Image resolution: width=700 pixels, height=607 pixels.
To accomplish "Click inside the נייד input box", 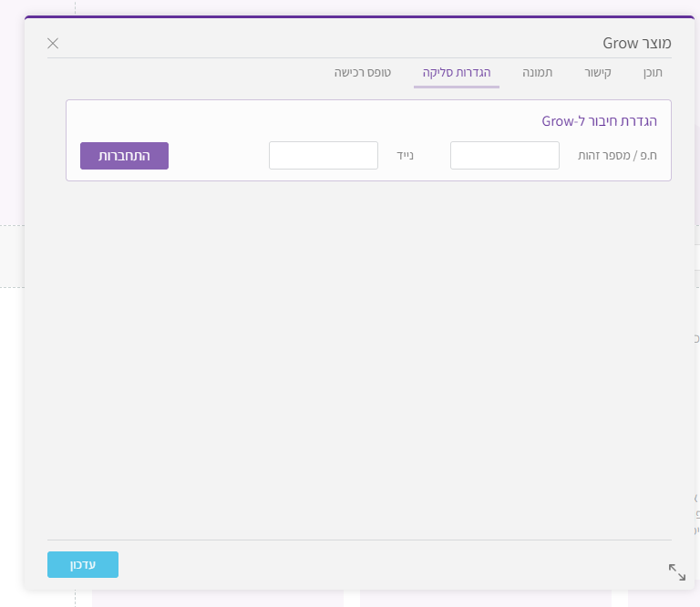I will pos(323,156).
